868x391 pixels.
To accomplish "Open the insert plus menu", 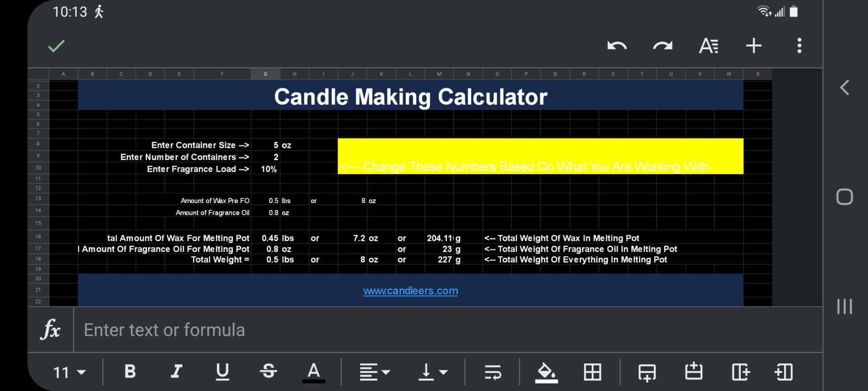I will pyautogui.click(x=754, y=46).
